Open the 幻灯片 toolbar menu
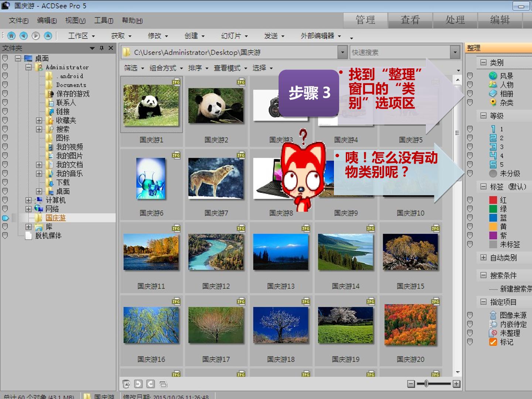 (x=234, y=36)
